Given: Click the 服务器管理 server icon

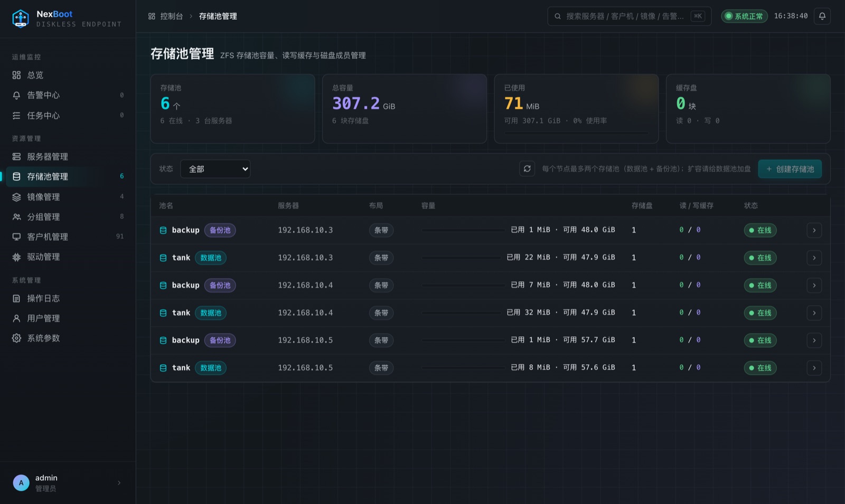Looking at the screenshot, I should click(16, 157).
